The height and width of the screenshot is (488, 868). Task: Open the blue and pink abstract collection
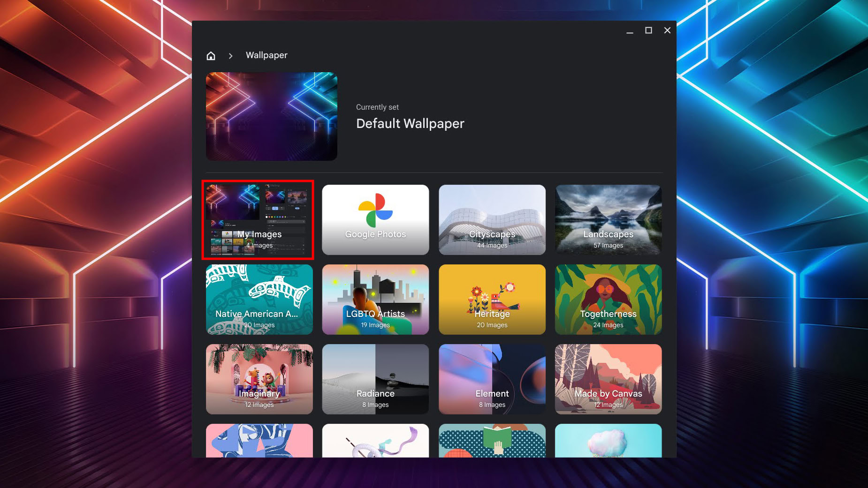tap(259, 441)
